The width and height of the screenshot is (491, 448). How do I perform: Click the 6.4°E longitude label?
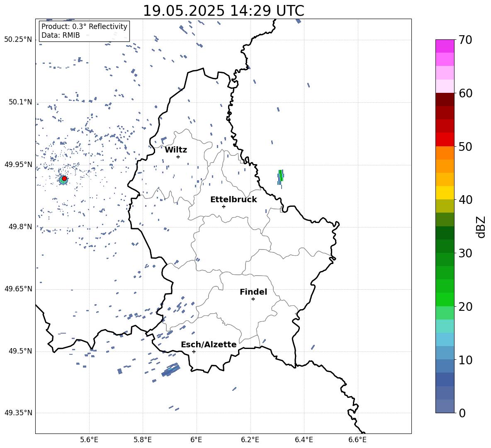tap(304, 440)
